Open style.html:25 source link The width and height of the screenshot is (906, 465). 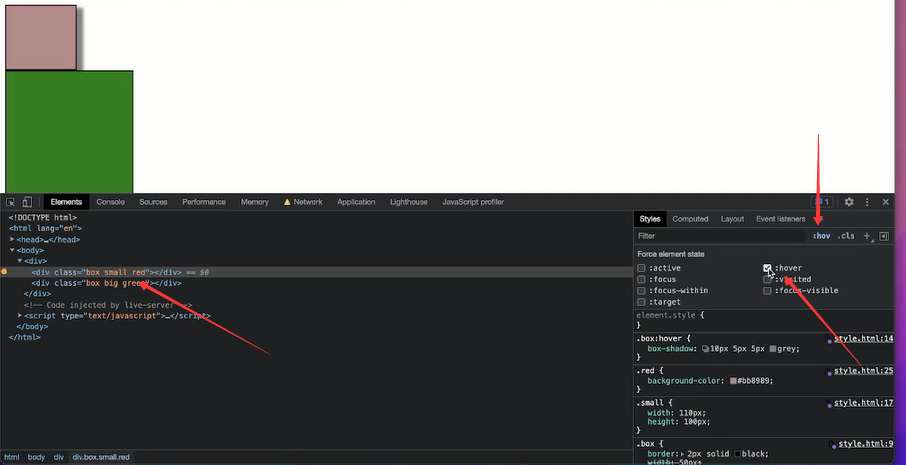coord(864,371)
